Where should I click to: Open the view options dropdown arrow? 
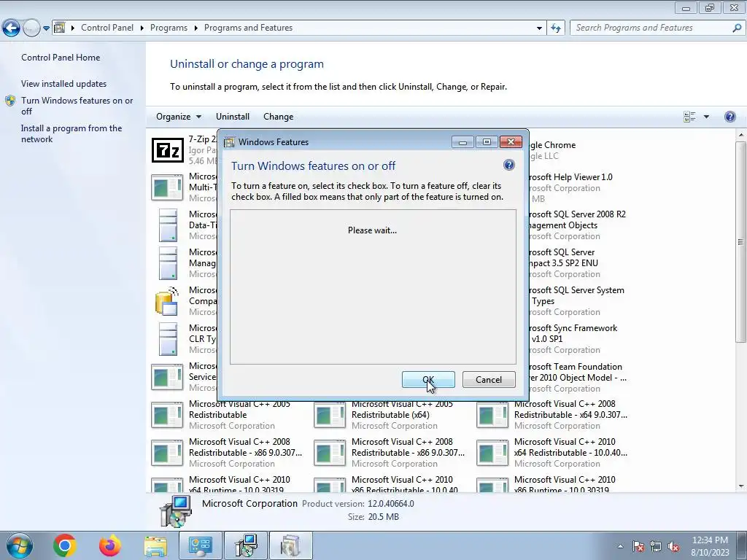point(706,117)
